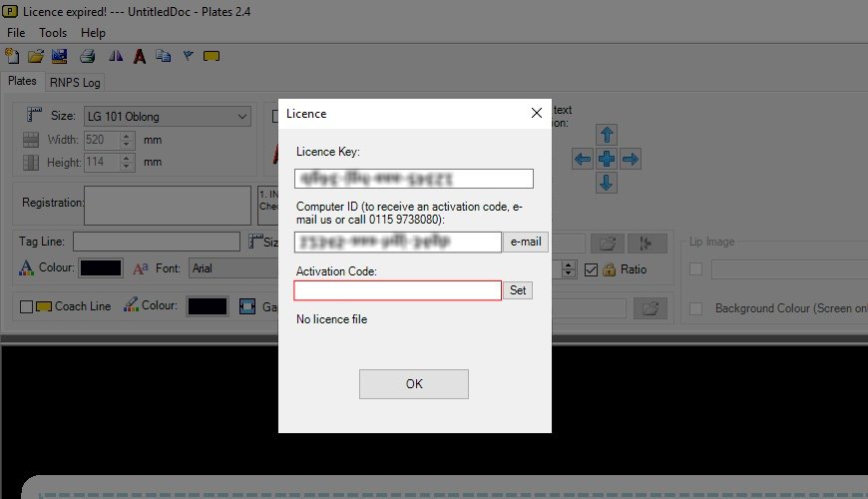The width and height of the screenshot is (868, 499).
Task: Open the Size dropdown LG 101 Oblong
Action: (x=168, y=117)
